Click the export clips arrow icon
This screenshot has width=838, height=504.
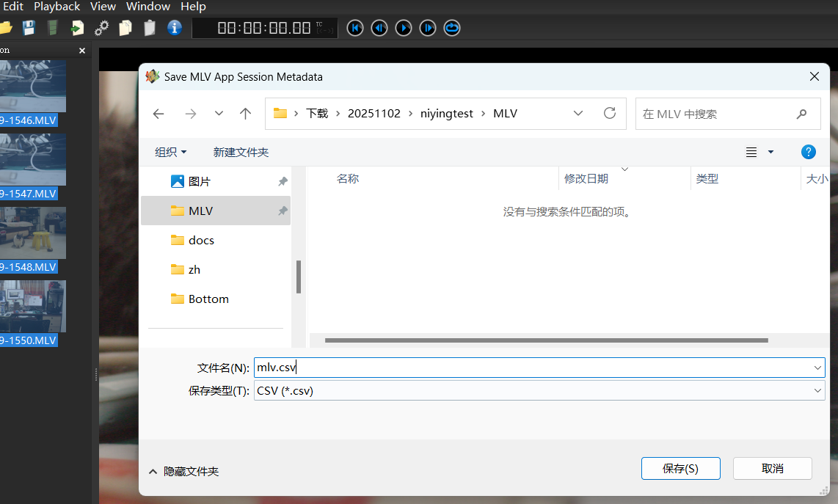77,28
